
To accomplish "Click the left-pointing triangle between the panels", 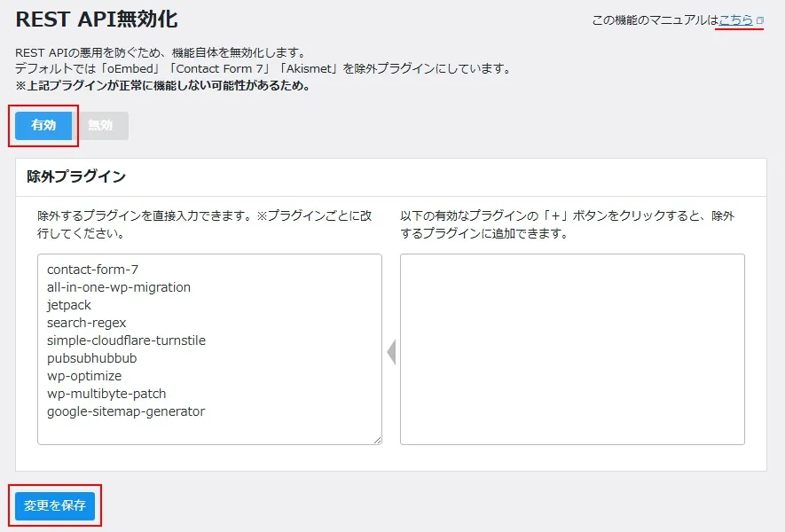I will (391, 353).
